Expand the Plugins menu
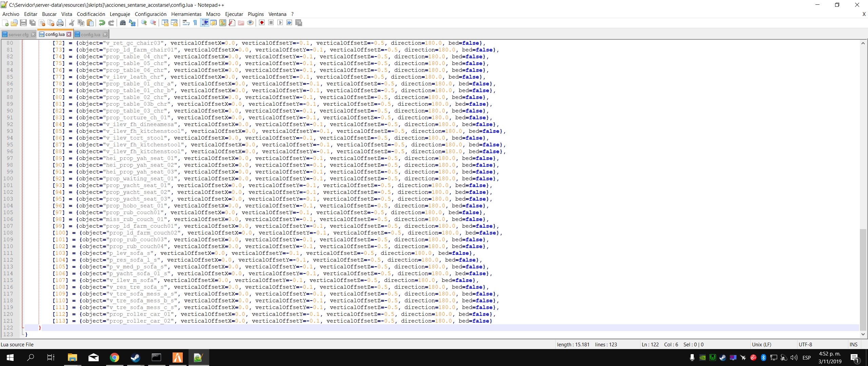This screenshot has width=868, height=366. [255, 14]
